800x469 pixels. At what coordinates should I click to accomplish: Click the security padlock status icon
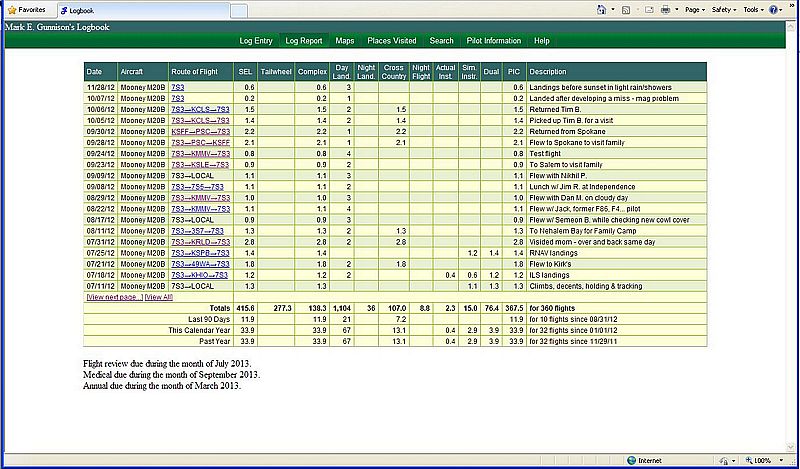pos(723,460)
